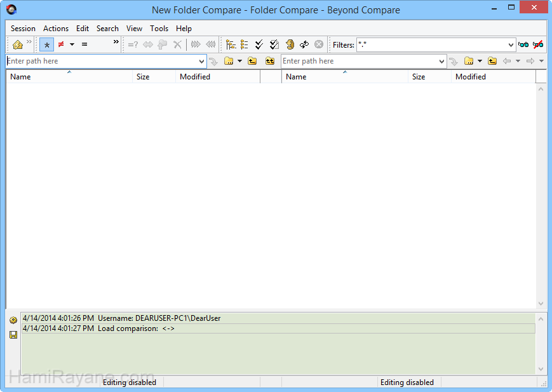Sort left pane by Modified column
This screenshot has height=392, width=552.
[218, 77]
